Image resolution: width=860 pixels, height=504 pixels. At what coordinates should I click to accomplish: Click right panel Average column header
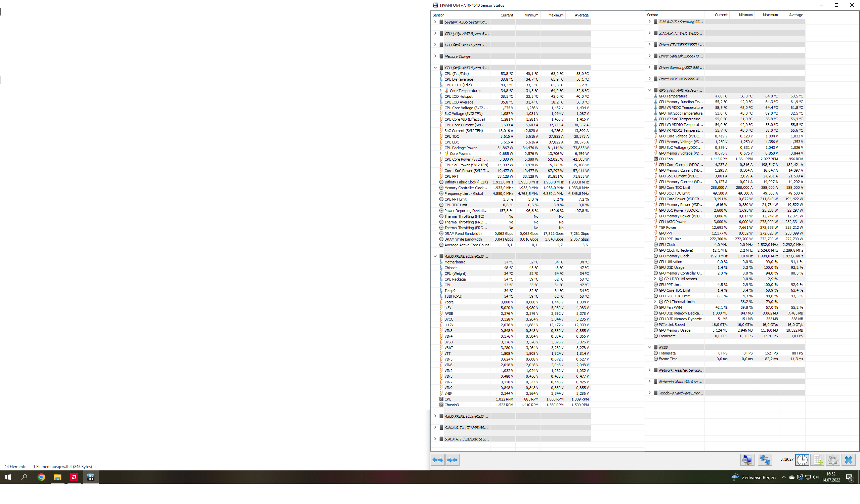795,15
